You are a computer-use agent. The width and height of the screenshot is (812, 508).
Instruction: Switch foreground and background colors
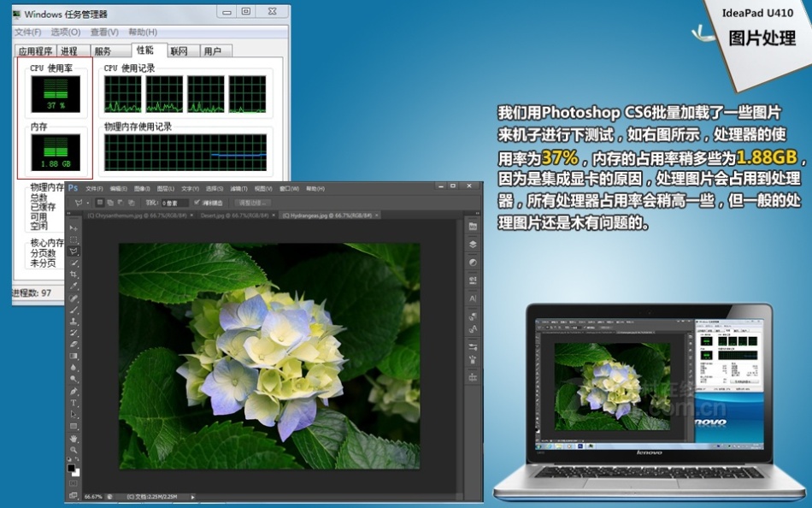coord(77,460)
